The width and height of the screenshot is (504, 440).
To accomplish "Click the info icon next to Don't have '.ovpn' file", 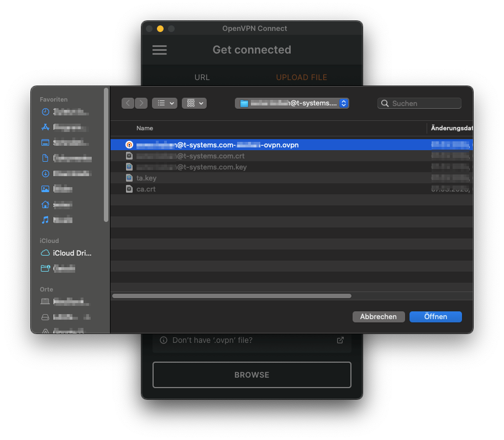I will point(164,341).
